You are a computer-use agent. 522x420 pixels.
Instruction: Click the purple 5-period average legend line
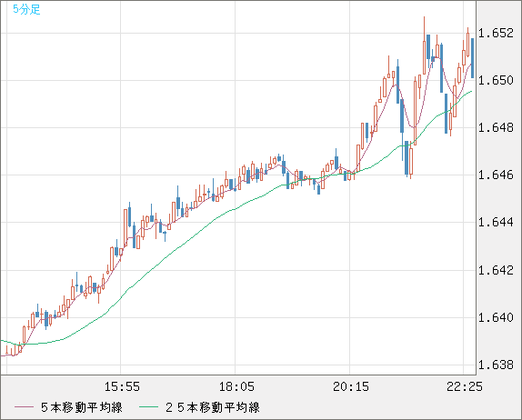[x=24, y=407]
